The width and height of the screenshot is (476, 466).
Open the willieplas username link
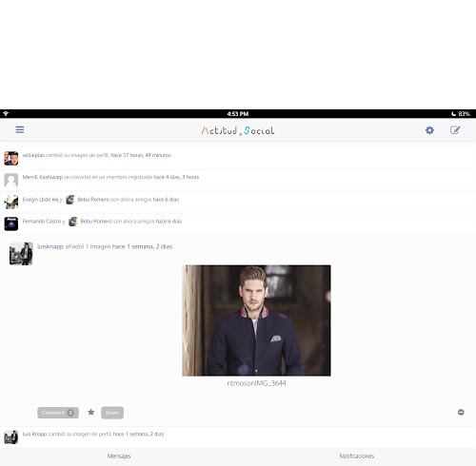(x=33, y=155)
